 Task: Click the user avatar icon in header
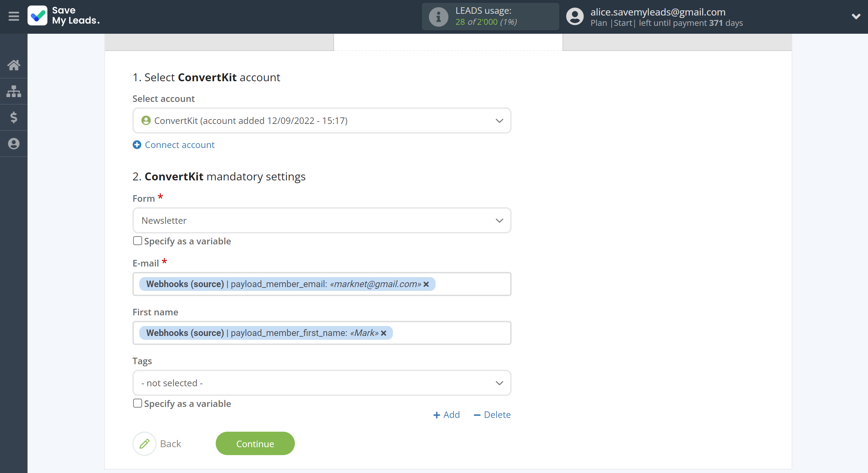(575, 17)
